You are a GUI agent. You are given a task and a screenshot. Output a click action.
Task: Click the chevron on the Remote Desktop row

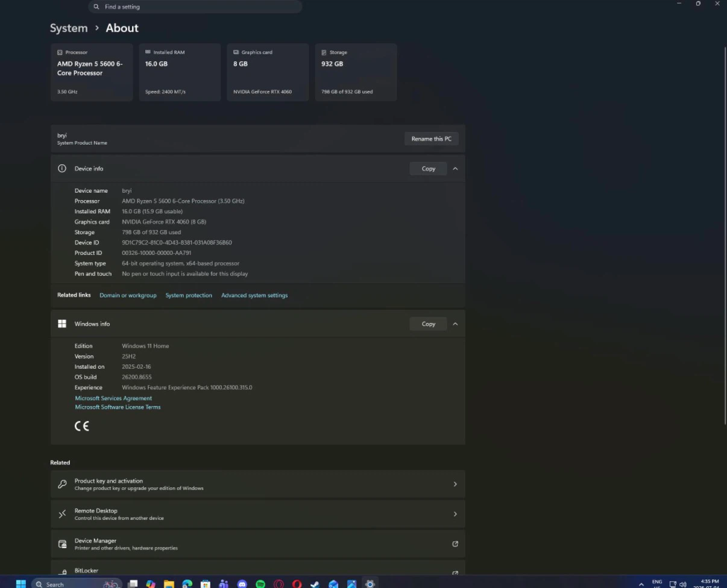click(x=455, y=514)
